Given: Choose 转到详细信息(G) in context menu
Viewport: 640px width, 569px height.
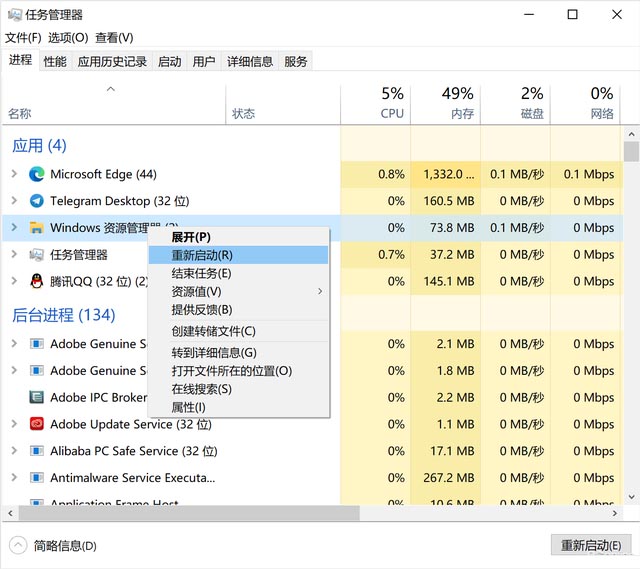Looking at the screenshot, I should tap(238, 353).
